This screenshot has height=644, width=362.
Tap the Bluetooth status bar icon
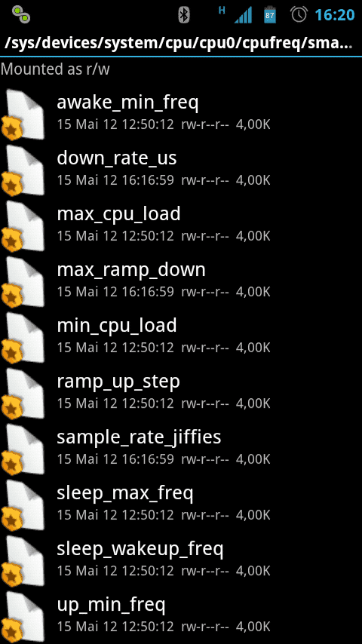click(184, 15)
